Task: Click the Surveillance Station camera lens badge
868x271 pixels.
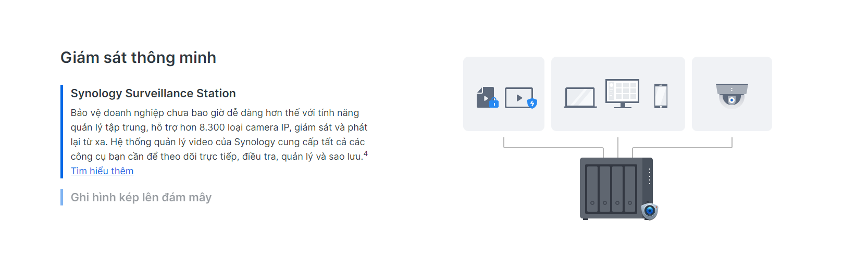Action: [650, 211]
